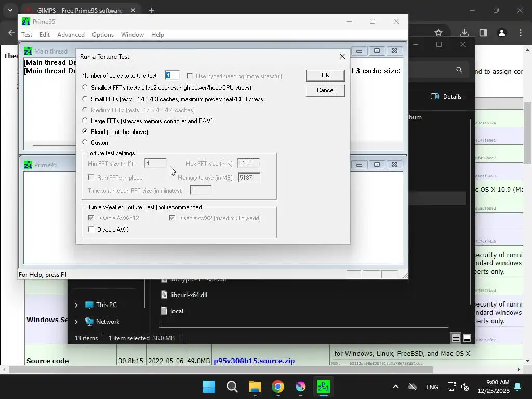Toggle Use hyperthreading checkbox
532x399 pixels.
coord(190,76)
